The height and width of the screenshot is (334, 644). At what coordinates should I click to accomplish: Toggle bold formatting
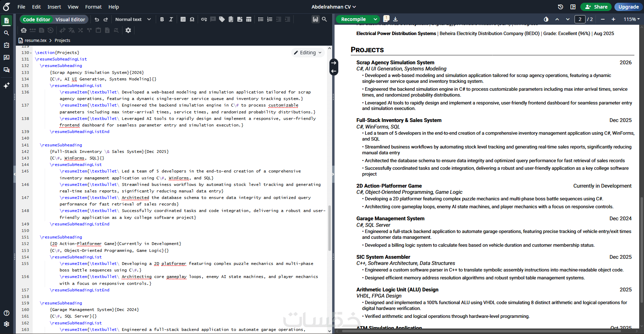pyautogui.click(x=162, y=20)
